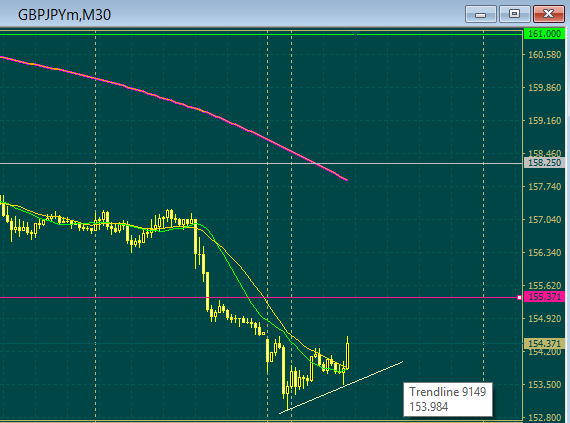570x423 pixels.
Task: Click the upper right end of the trendline
Action: point(402,362)
